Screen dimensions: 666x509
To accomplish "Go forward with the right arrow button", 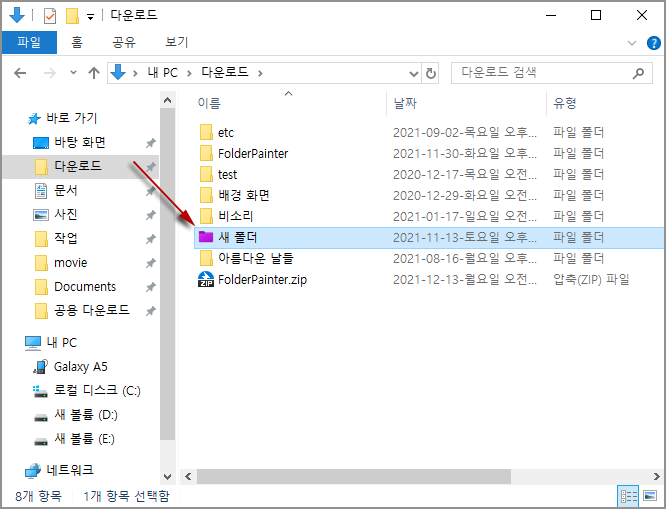I will tap(50, 73).
